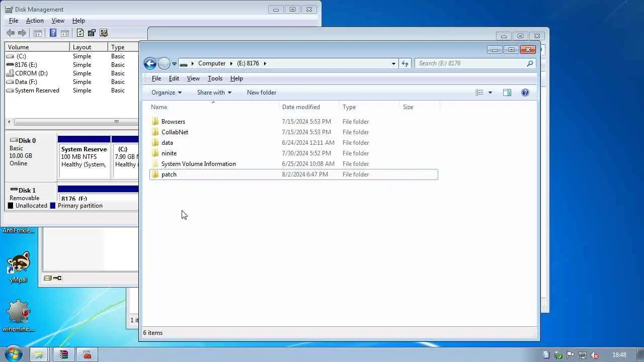Go back with Explorer's blue back arrow
Screen dimensions: 644x362
tap(150, 63)
